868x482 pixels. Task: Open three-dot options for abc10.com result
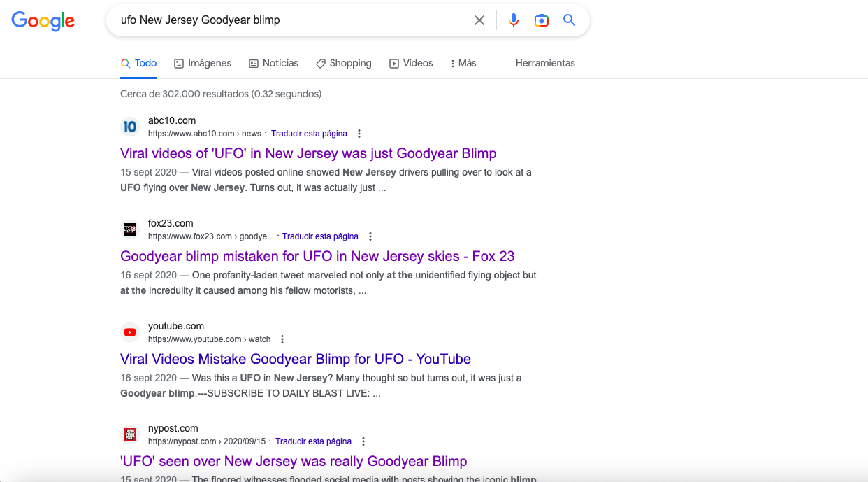pyautogui.click(x=359, y=134)
